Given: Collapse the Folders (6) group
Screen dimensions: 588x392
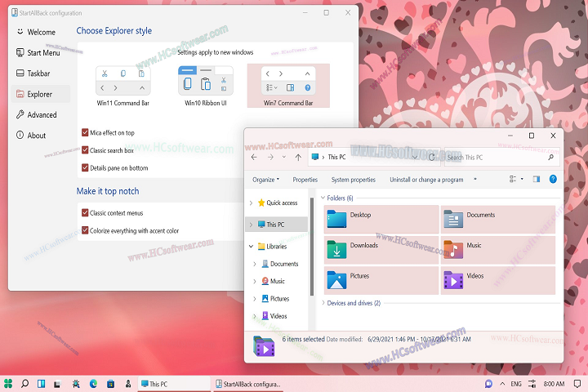Looking at the screenshot, I should [x=323, y=198].
